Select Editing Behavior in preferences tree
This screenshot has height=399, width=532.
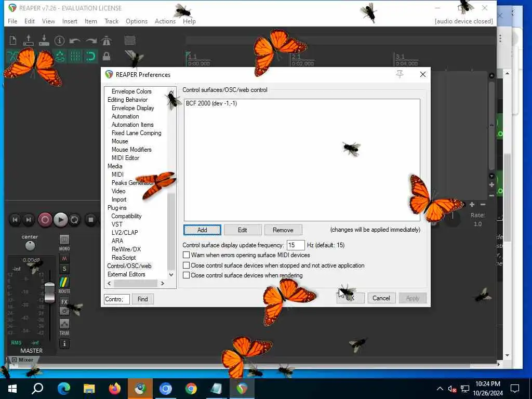pyautogui.click(x=128, y=100)
